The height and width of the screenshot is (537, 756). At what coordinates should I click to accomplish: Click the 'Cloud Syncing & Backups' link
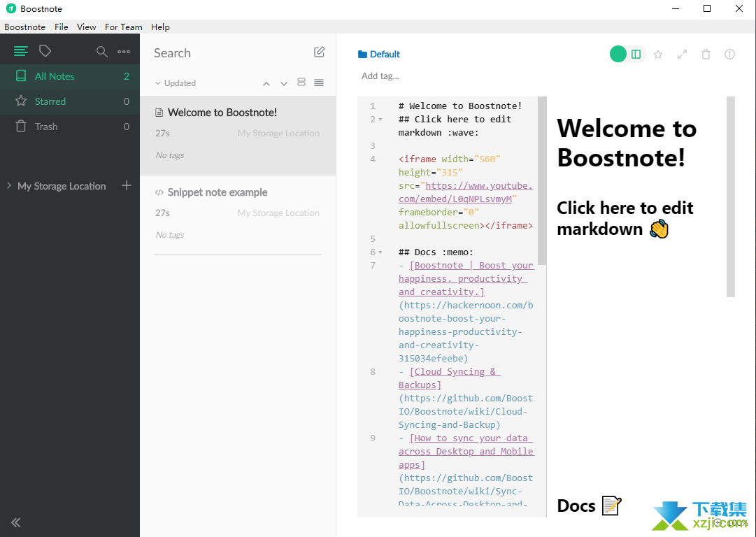pos(450,378)
